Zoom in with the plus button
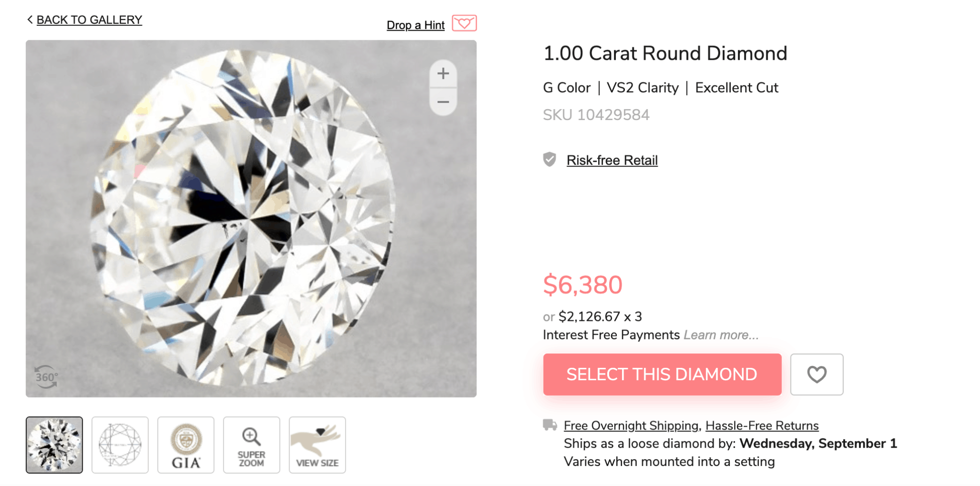This screenshot has height=486, width=980. click(443, 74)
